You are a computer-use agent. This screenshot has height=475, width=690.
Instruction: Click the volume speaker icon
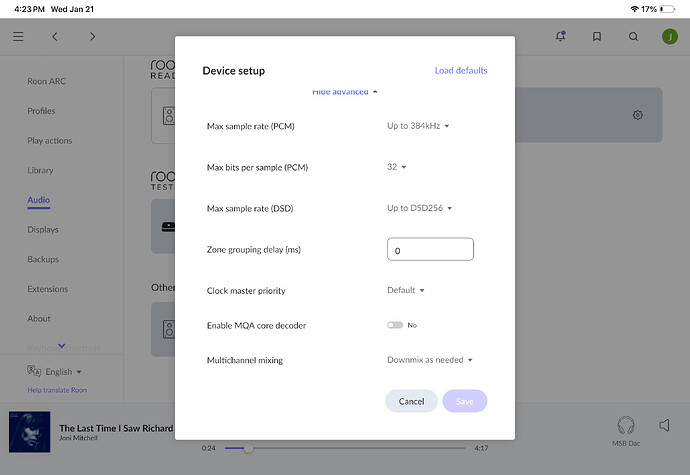click(x=664, y=425)
